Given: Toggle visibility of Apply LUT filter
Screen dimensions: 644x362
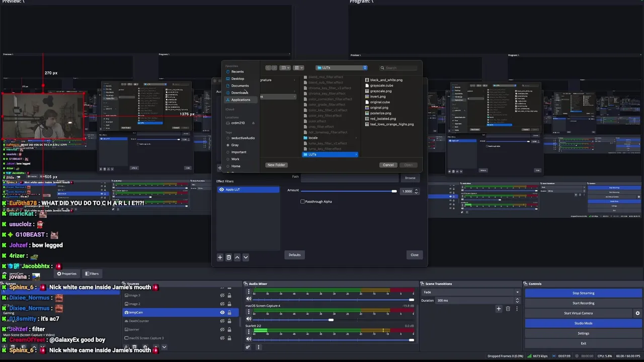Looking at the screenshot, I should [x=221, y=190].
